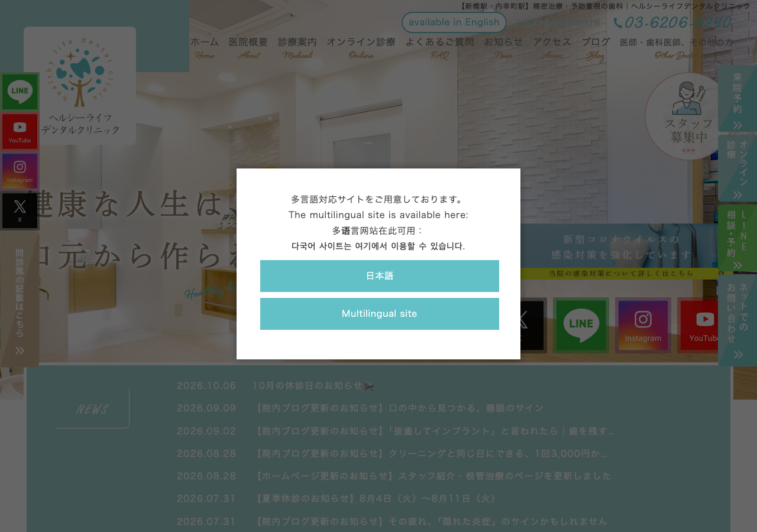Click the date 2026.10.06 in news list
The image size is (757, 532).
click(206, 385)
